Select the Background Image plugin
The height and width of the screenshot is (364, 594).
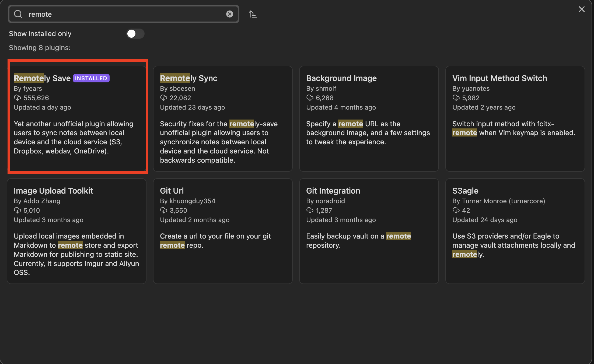[x=369, y=118]
